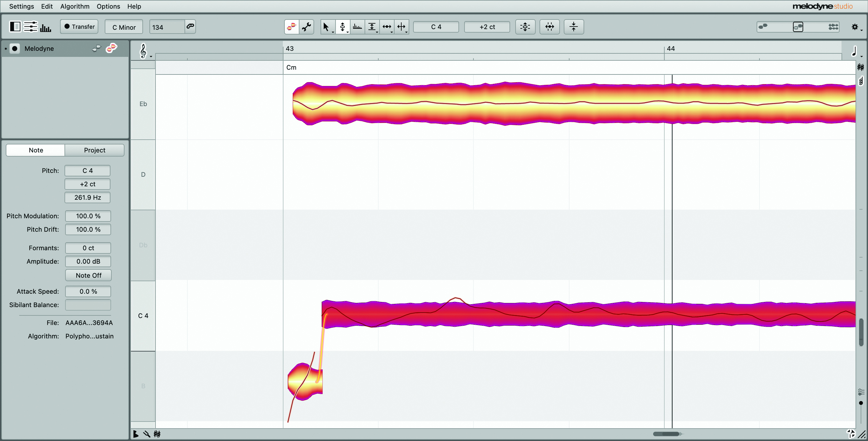Expand the Main tool sub-tool arrow
The image size is (868, 441).
coord(333,32)
